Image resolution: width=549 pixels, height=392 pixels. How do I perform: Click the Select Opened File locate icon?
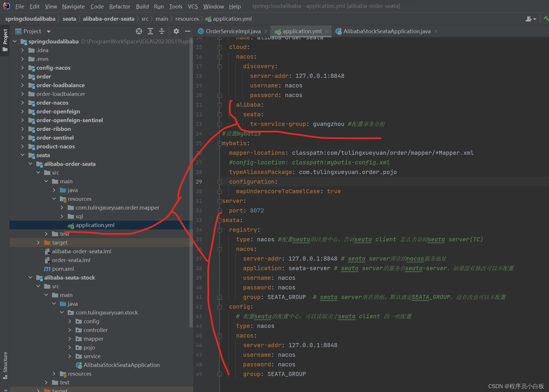pyautogui.click(x=139, y=31)
